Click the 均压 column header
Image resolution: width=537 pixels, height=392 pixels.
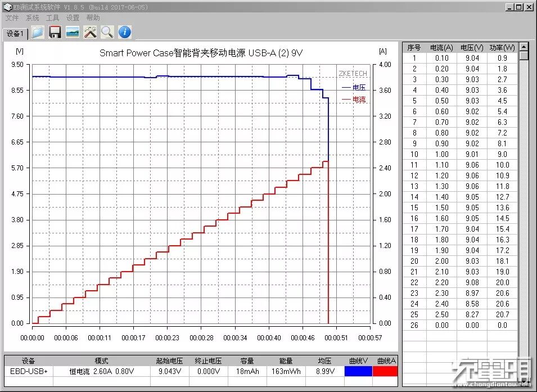click(x=324, y=361)
